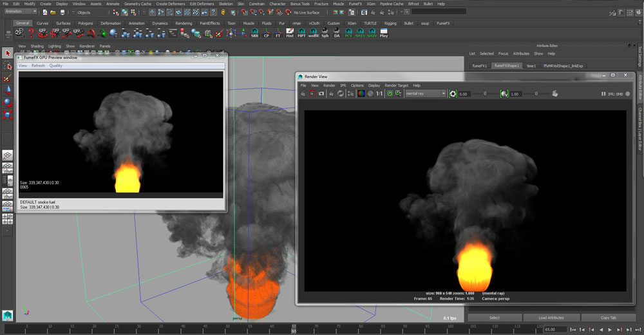Click the Sph shelf button

click(x=325, y=33)
